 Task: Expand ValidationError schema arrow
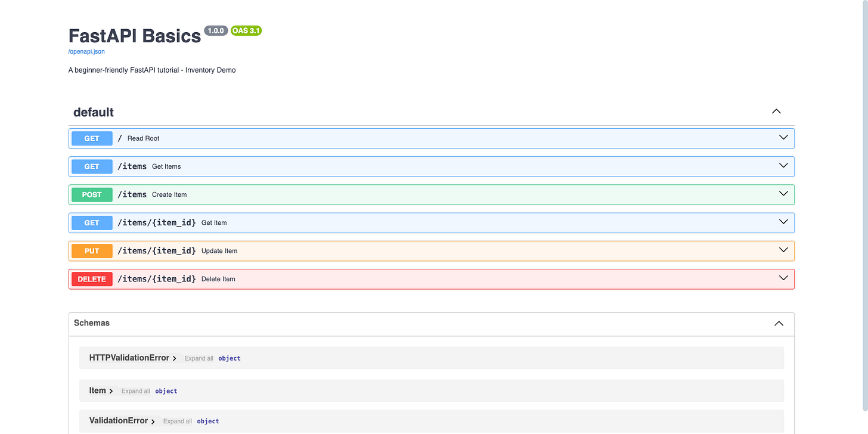coord(153,421)
